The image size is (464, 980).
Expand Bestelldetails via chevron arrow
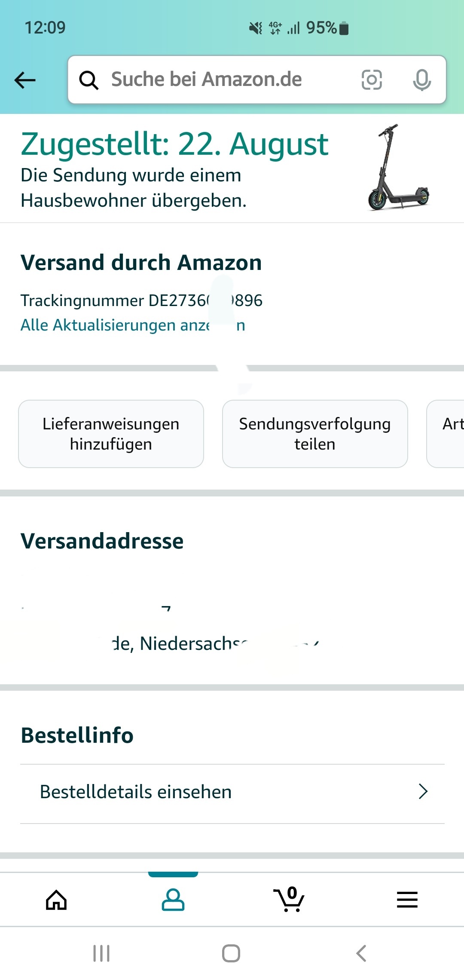(x=423, y=792)
